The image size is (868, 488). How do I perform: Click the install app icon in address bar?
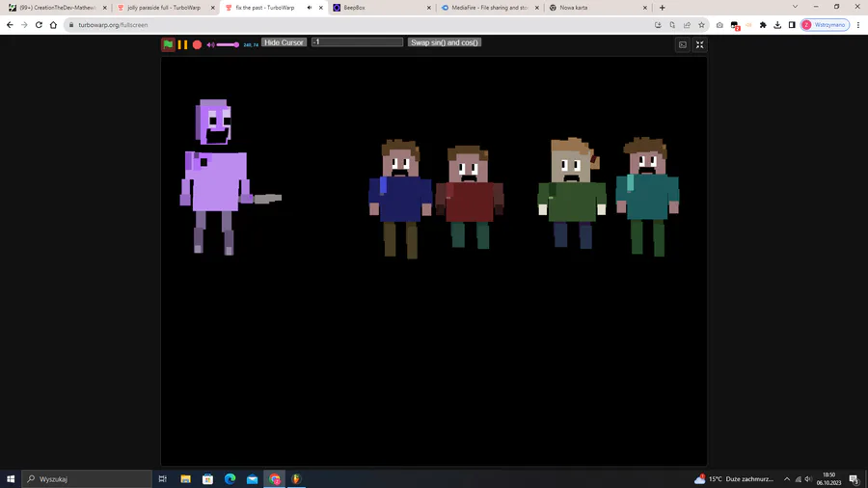[x=658, y=25]
